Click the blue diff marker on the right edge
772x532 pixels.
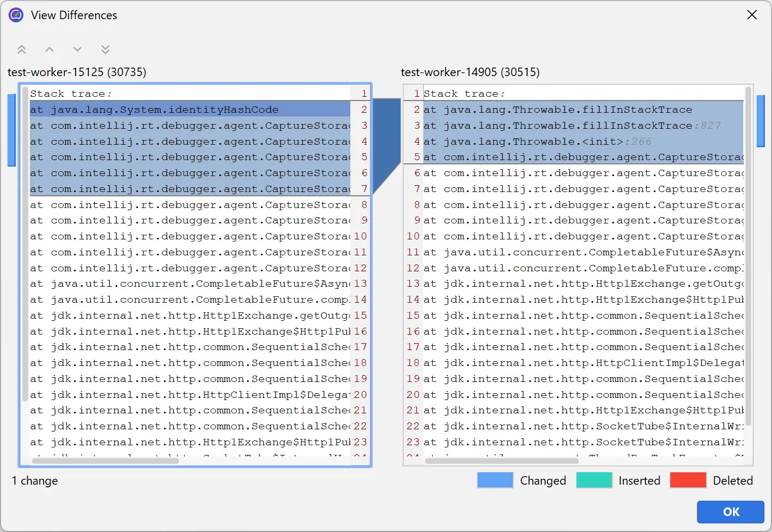pyautogui.click(x=761, y=120)
